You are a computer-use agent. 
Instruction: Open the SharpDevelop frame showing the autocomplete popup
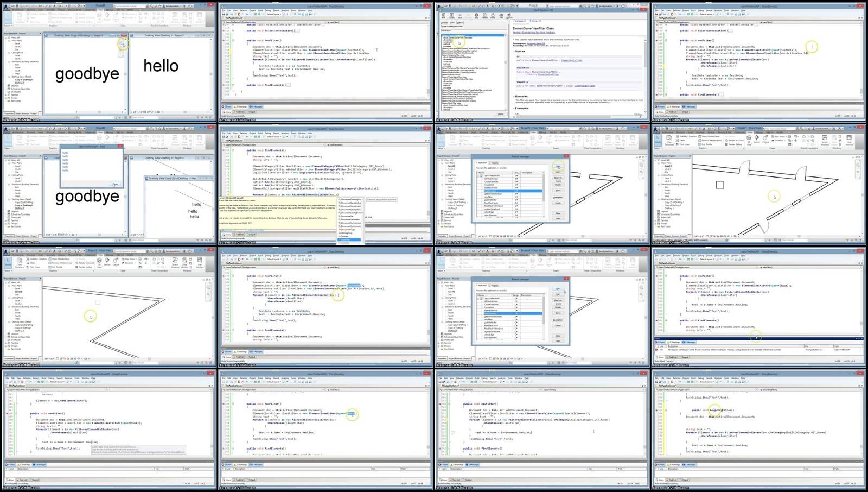click(x=325, y=184)
